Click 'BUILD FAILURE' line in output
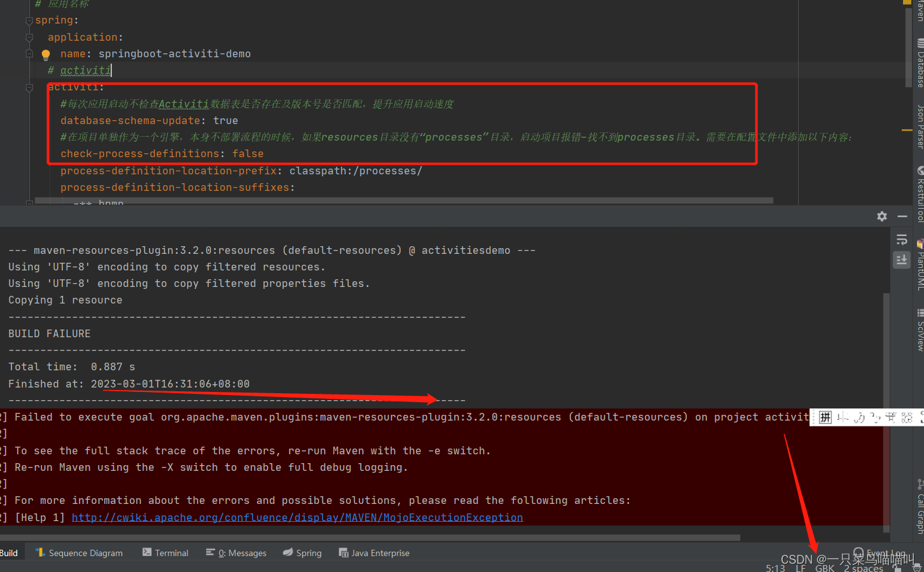Image resolution: width=924 pixels, height=572 pixels. click(50, 333)
